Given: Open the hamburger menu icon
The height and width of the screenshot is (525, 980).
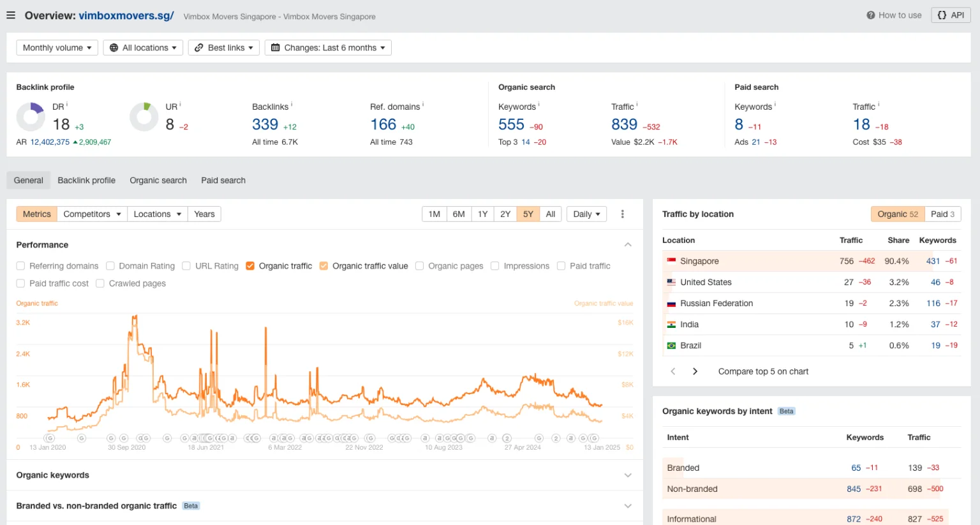Looking at the screenshot, I should tap(11, 15).
